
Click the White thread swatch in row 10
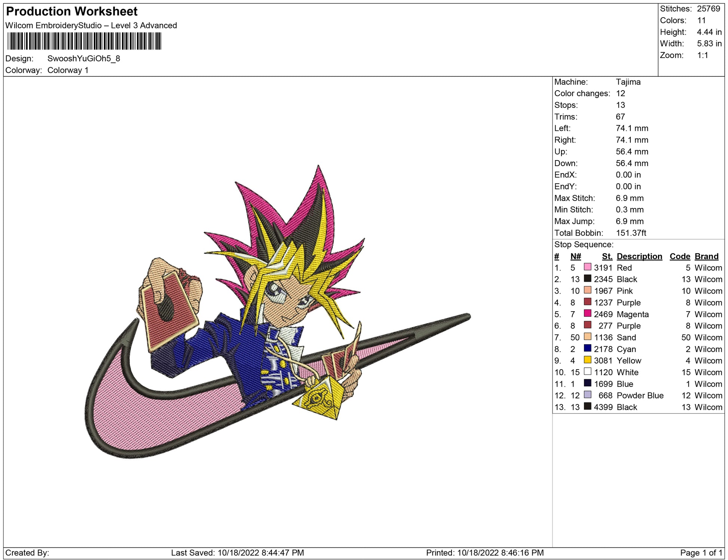[587, 371]
